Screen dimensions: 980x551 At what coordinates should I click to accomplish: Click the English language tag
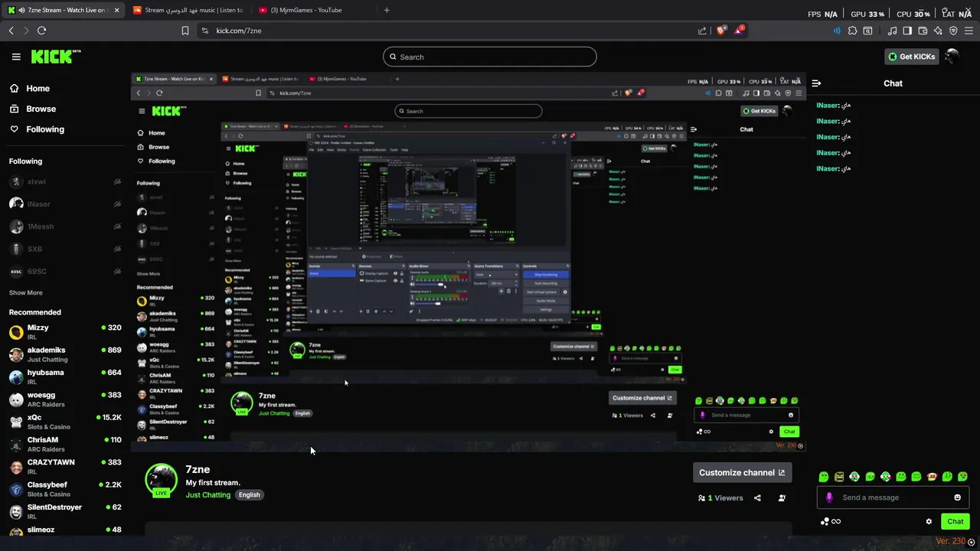249,495
